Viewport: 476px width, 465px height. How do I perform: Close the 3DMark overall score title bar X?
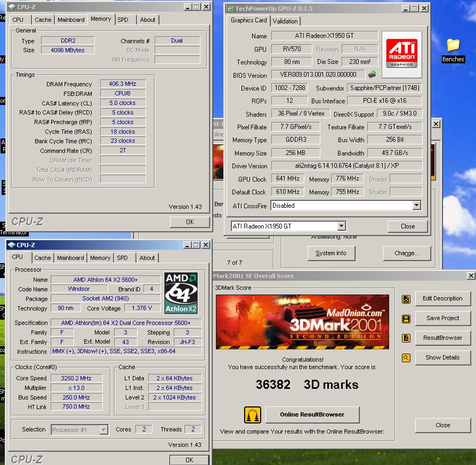point(471,276)
